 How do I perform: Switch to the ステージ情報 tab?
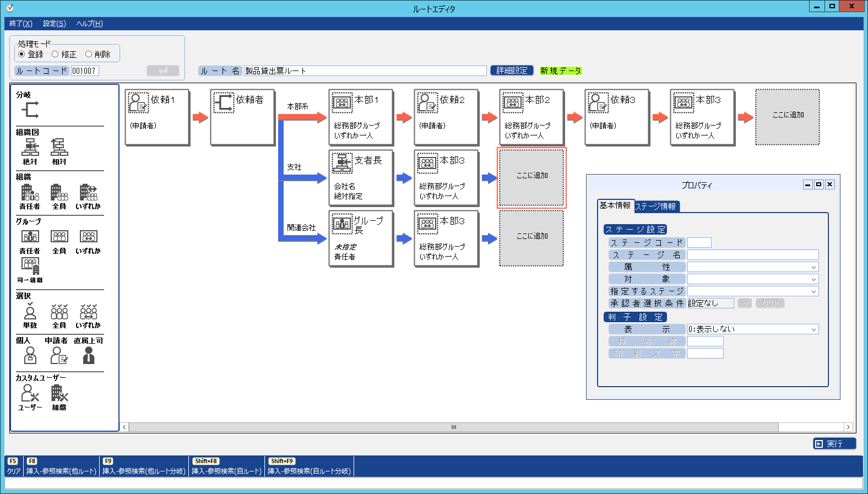[x=655, y=207]
